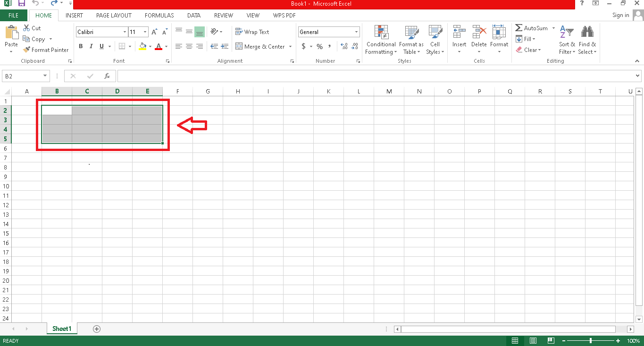Screen dimensions: 644x346
Task: Click the Format Painter brush icon
Action: 27,50
